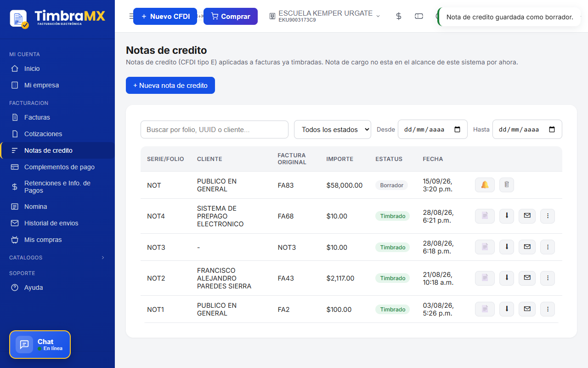Click the Comprar button
Image resolution: width=588 pixels, height=368 pixels.
click(x=231, y=16)
